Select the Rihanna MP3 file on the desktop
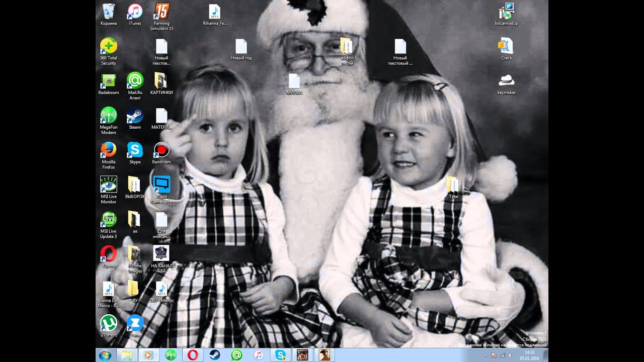The height and width of the screenshot is (362, 644). click(x=215, y=15)
